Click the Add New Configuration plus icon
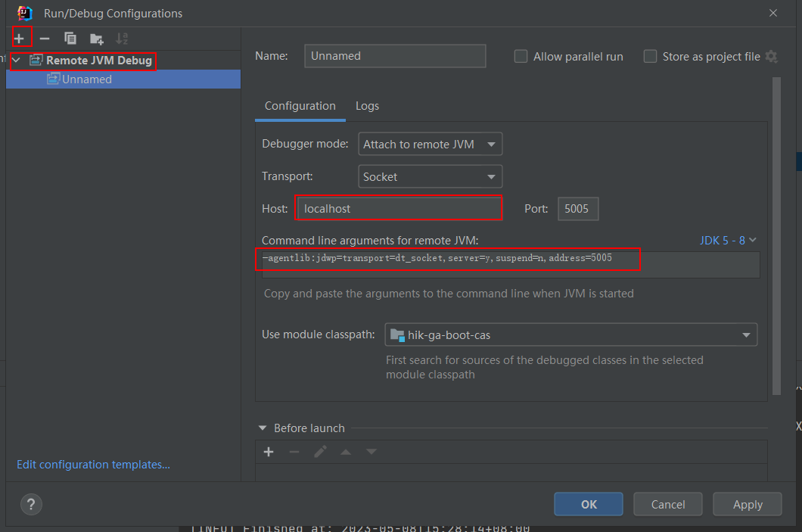This screenshot has width=802, height=532. point(20,37)
